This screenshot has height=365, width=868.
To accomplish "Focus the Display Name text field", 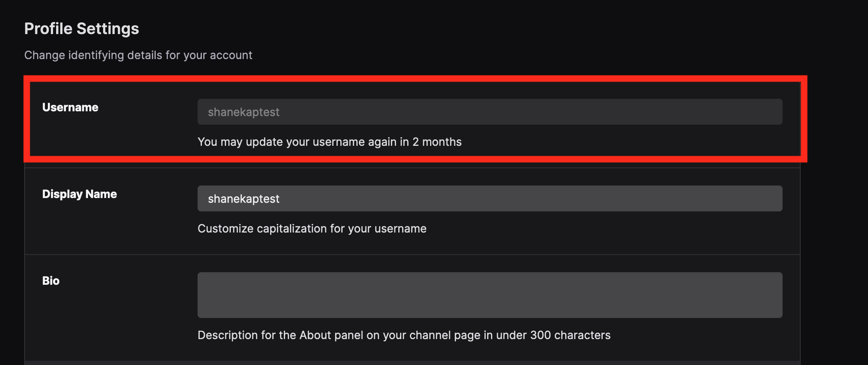I will coord(489,198).
